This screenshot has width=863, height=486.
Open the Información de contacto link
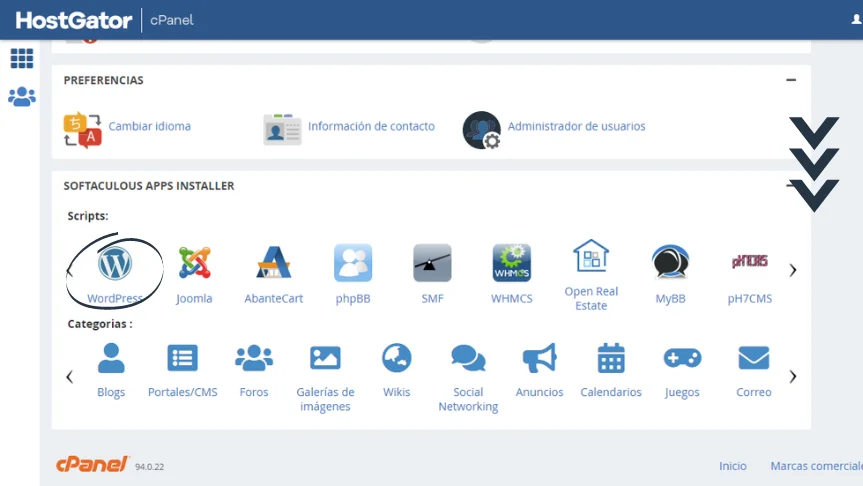point(371,126)
